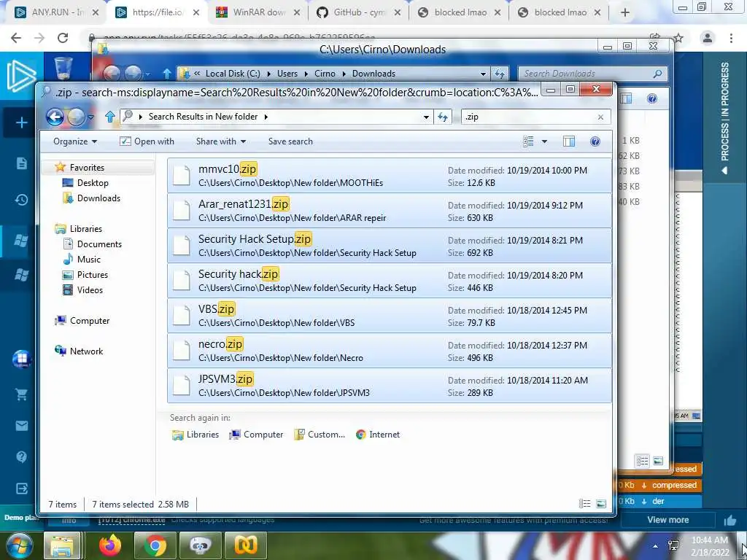Search again in Libraries
747x560 pixels.
point(196,435)
